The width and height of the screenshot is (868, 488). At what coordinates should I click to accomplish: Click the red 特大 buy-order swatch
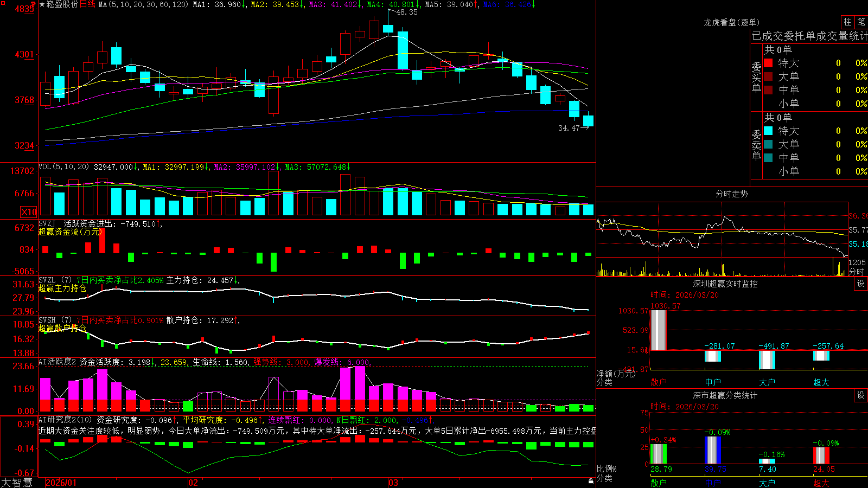[x=768, y=63]
